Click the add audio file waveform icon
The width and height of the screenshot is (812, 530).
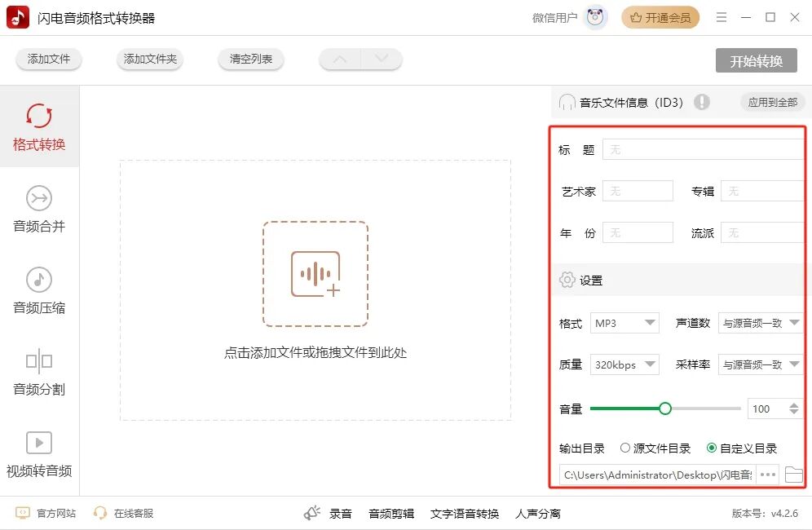click(316, 274)
